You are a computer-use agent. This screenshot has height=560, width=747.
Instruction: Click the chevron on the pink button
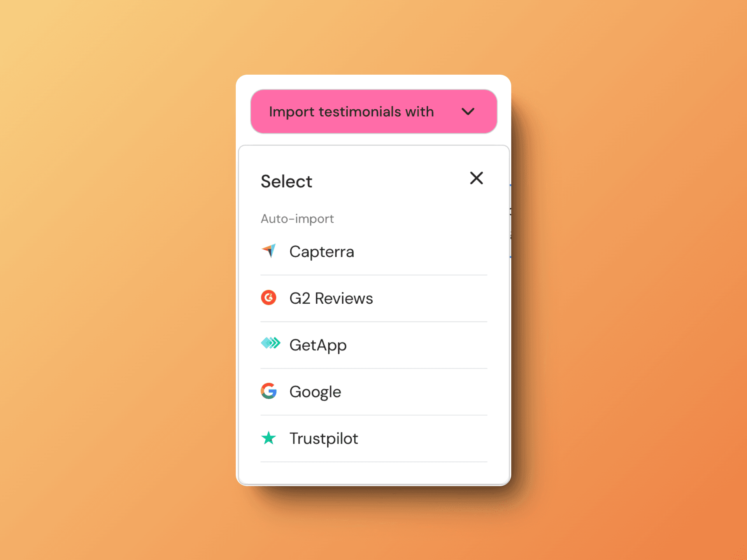[468, 112]
